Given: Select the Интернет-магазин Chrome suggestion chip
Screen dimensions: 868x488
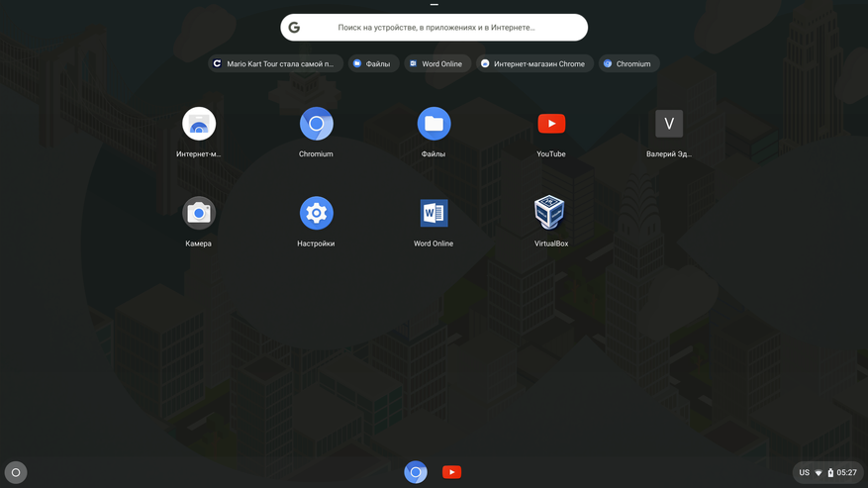Looking at the screenshot, I should [x=534, y=63].
